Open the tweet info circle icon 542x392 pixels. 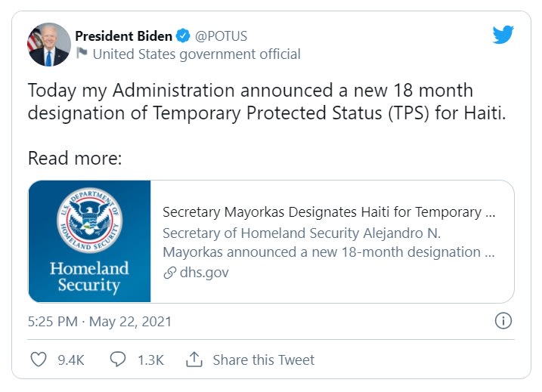504,321
